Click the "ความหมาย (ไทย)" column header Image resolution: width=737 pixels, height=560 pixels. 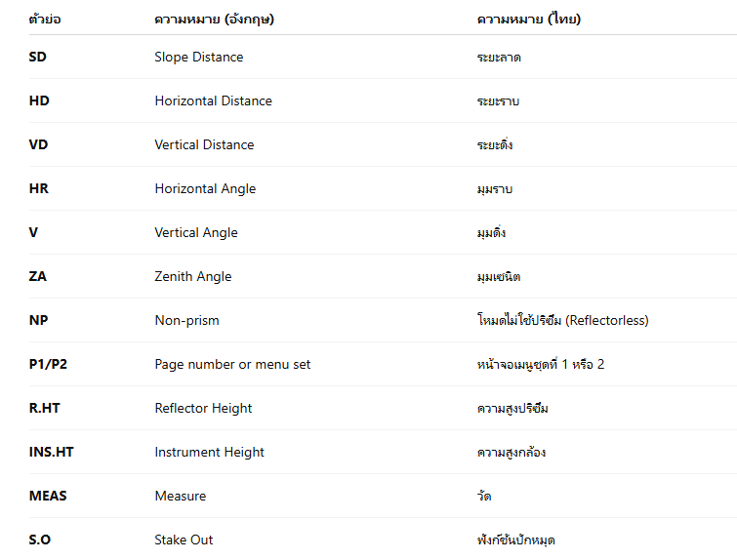tap(528, 19)
